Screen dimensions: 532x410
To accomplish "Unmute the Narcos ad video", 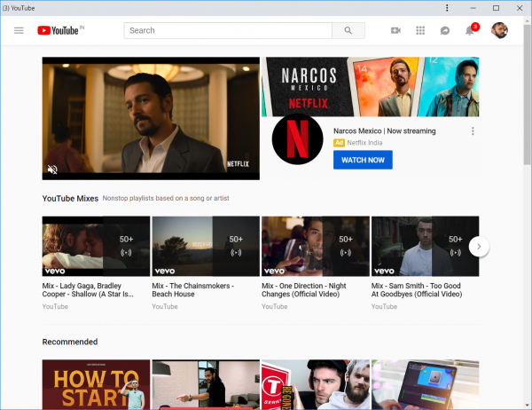I will 52,170.
